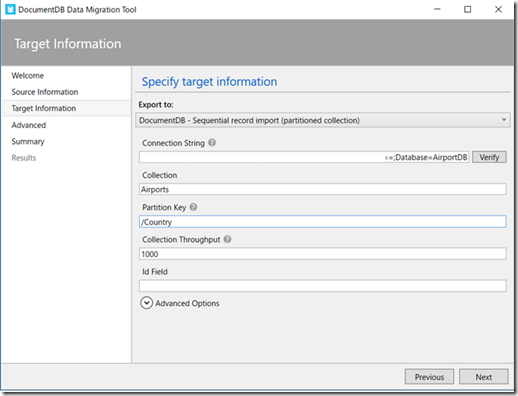
Task: Select Source Information step
Action: [45, 92]
